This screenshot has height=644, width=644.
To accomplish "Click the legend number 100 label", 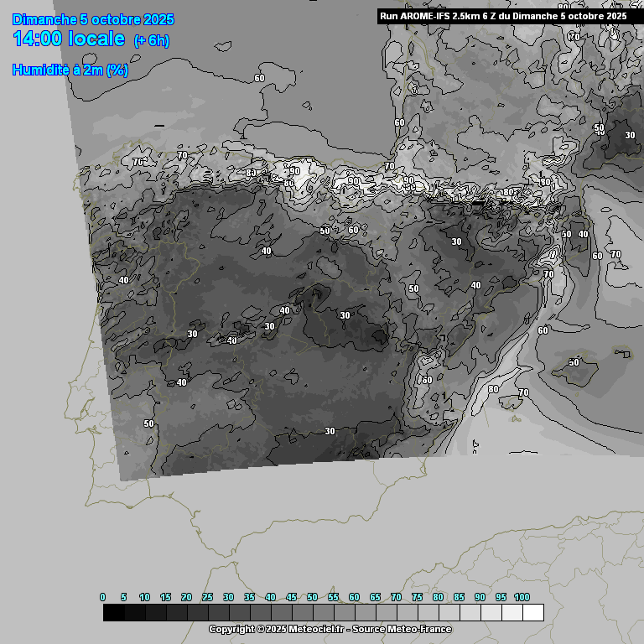I will click(522, 597).
